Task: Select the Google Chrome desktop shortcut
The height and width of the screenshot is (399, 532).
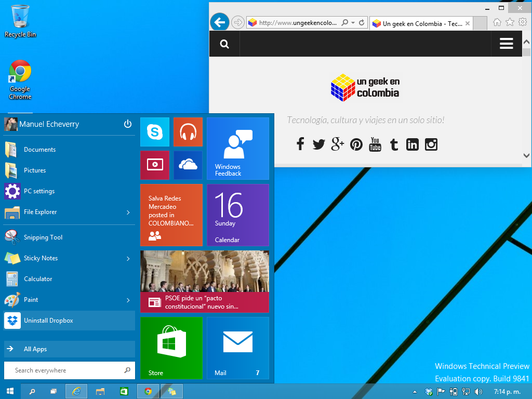Action: point(20,80)
